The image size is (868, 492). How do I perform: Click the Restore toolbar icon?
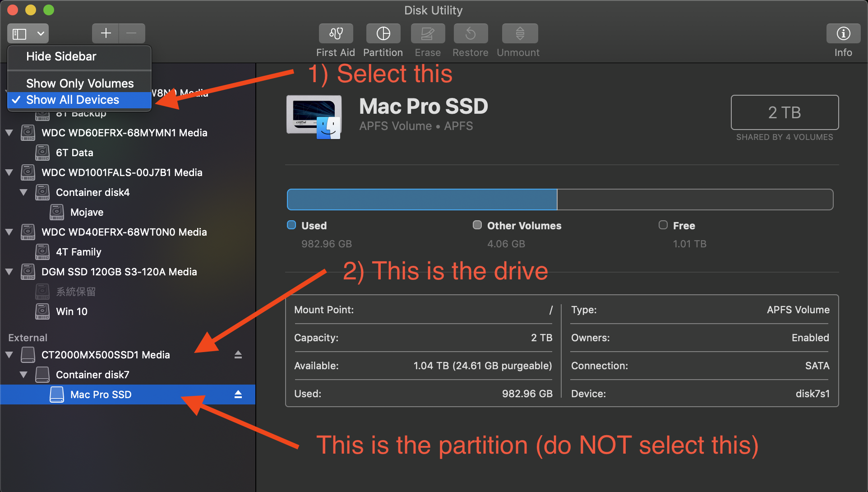click(x=470, y=34)
